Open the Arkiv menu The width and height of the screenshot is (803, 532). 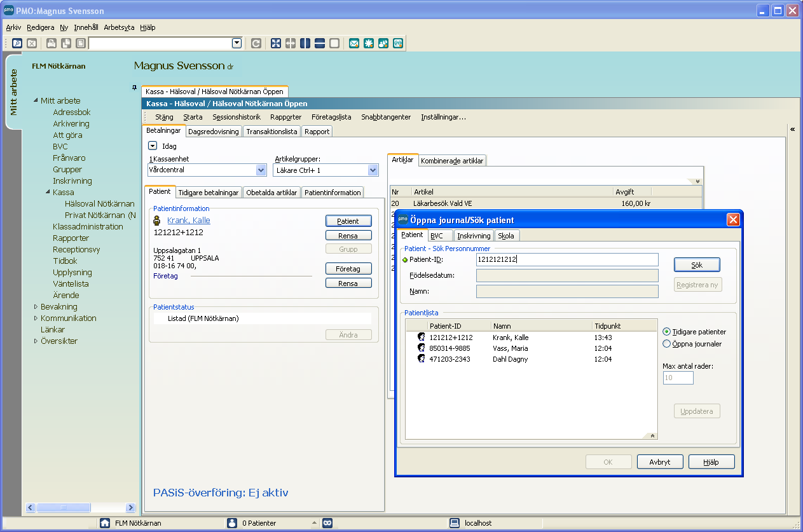click(x=13, y=27)
